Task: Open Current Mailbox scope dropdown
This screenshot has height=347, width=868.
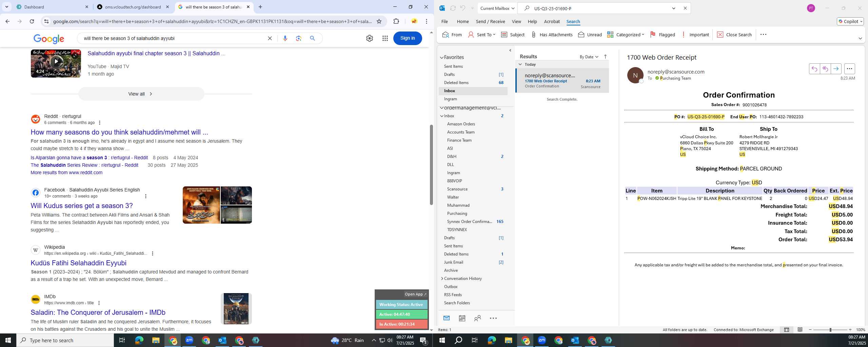Action: coord(497,8)
